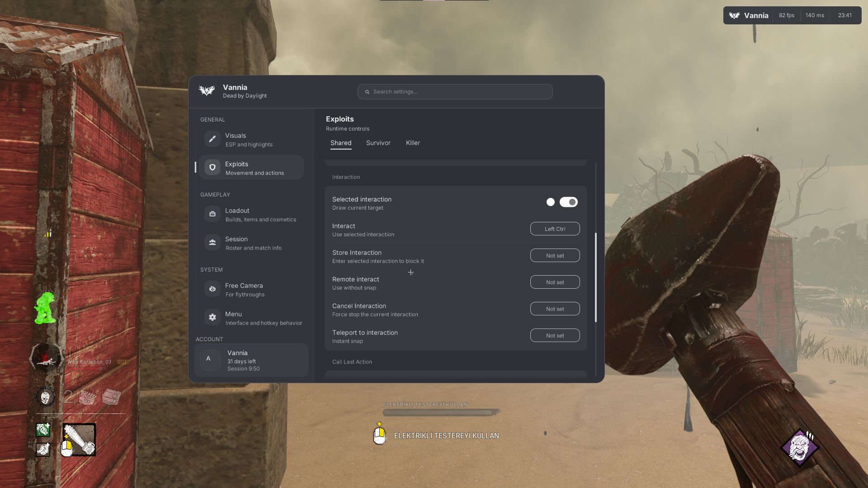The height and width of the screenshot is (488, 868).
Task: Click the 23:41 clock in overlay
Action: (845, 15)
